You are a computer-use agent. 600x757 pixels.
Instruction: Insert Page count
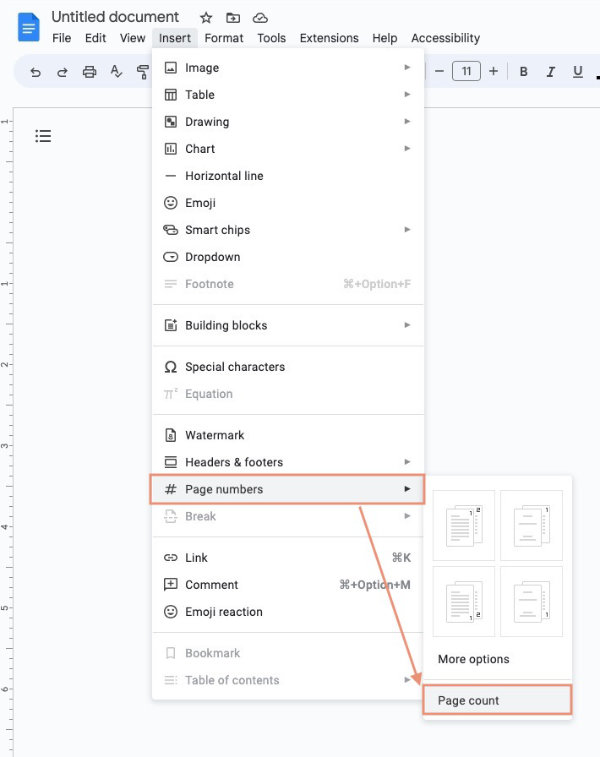[x=498, y=700]
